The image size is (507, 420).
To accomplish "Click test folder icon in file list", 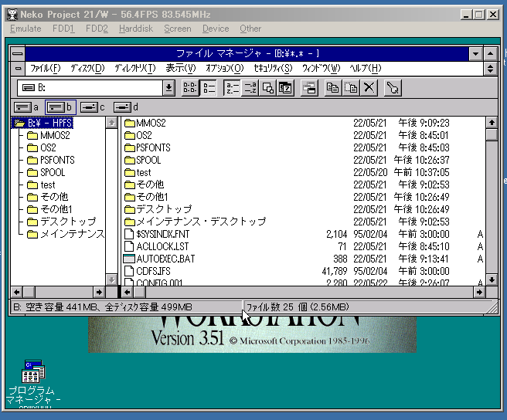I will coord(130,172).
